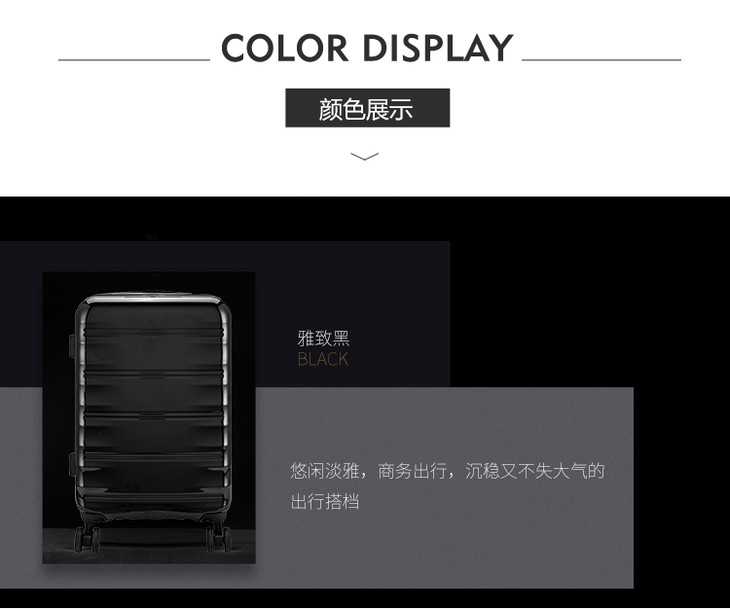Click the lower side latch on the suitcase

[x=73, y=463]
